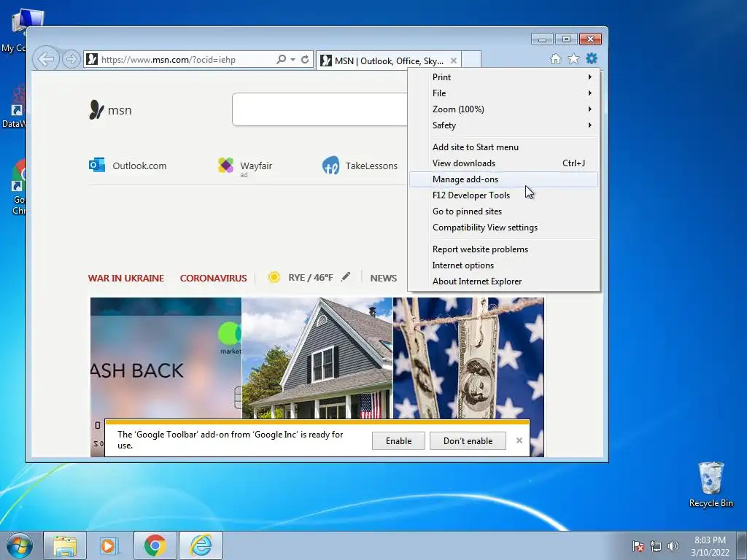Screen dimensions: 747x560
Task: Open F12 Developer Tools
Action: [503, 195]
